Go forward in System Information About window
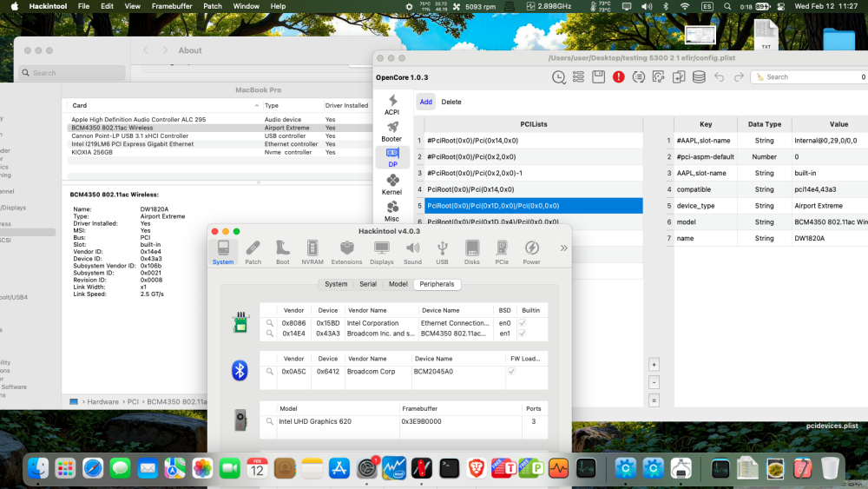Image resolution: width=868 pixels, height=489 pixels. tap(165, 50)
